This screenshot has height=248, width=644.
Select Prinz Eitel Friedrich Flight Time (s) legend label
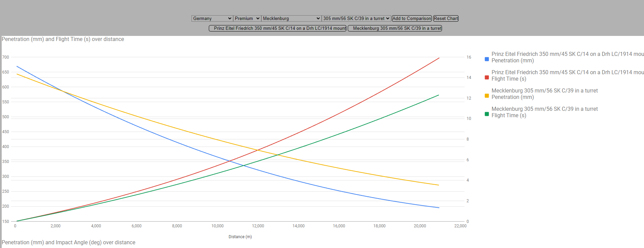pos(568,76)
